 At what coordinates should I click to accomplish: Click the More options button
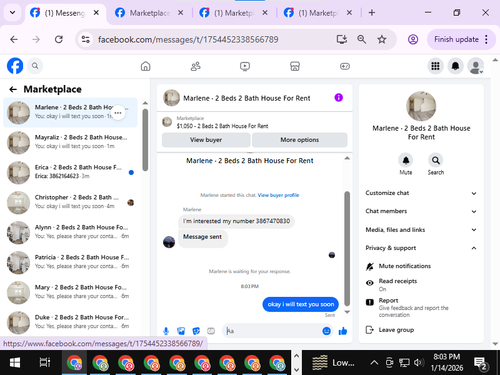[300, 140]
